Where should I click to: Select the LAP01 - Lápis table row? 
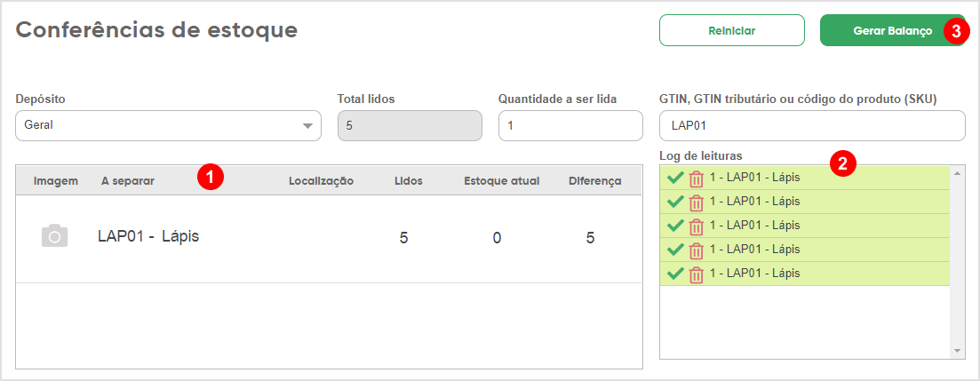pyautogui.click(x=329, y=239)
